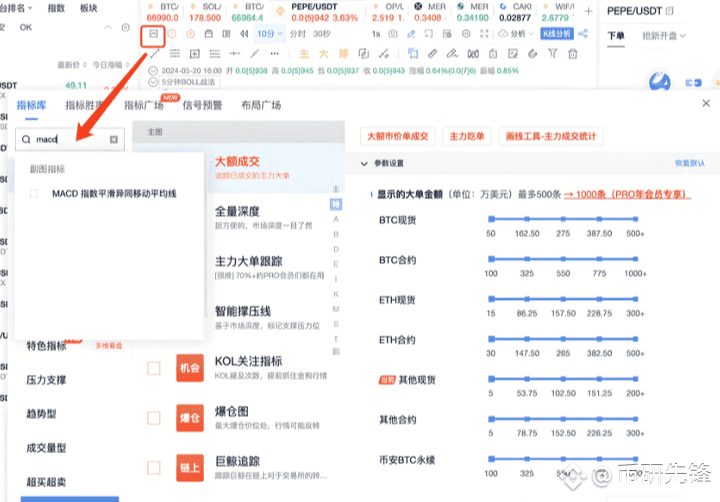This screenshot has height=502, width=720.
Task: Adjust the ETH合约 amount slider
Action: point(563,339)
